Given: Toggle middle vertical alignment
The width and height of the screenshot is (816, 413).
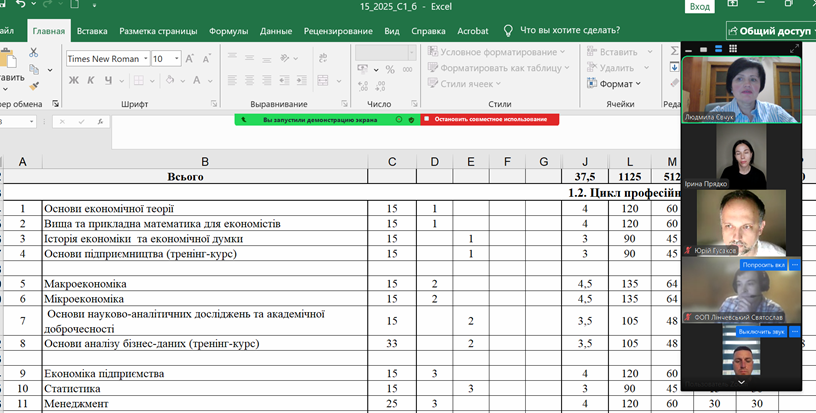Looking at the screenshot, I should [x=249, y=58].
